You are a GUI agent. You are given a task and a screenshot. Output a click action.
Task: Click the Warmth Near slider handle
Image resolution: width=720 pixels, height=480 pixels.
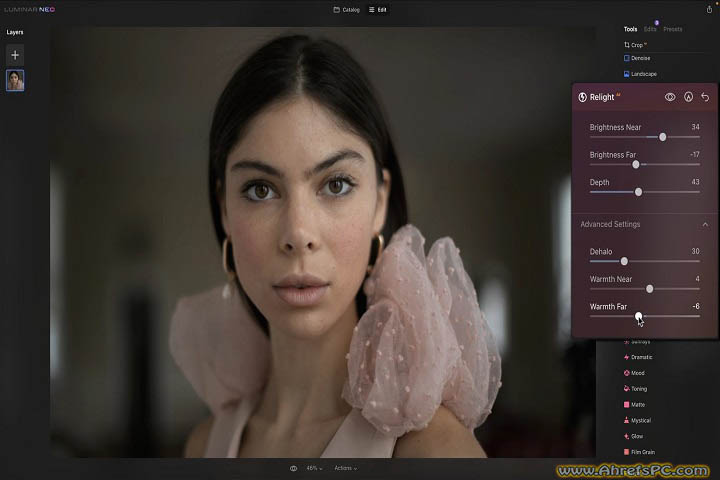[x=649, y=289]
